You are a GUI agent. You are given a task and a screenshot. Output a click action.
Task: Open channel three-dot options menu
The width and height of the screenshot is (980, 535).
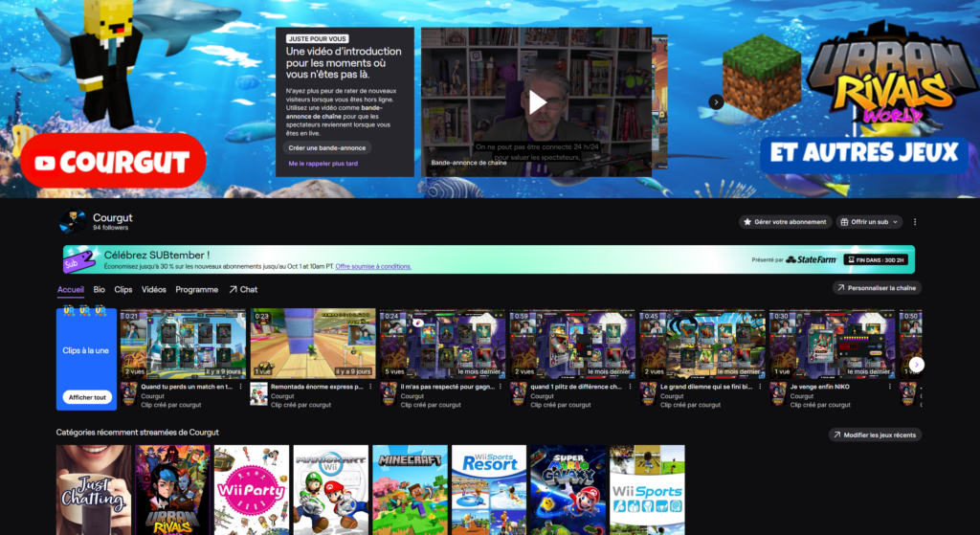[x=915, y=222]
